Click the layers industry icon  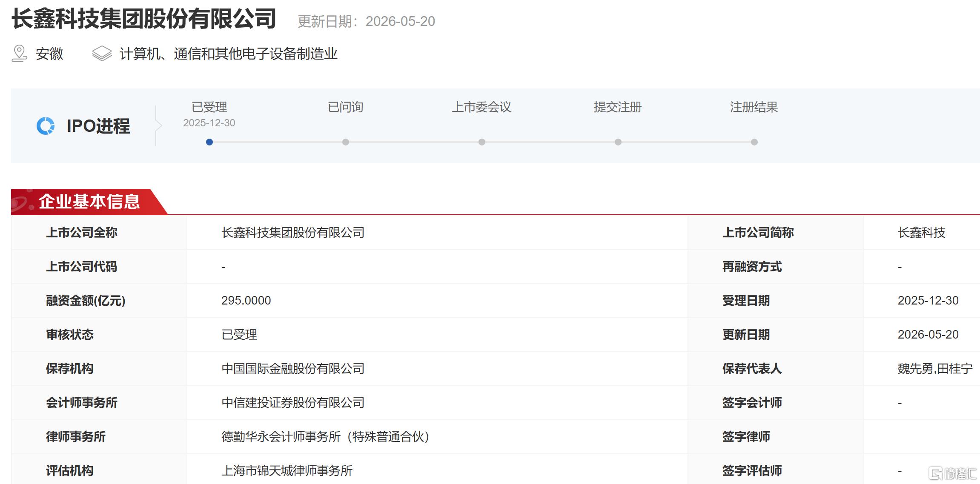tap(102, 54)
